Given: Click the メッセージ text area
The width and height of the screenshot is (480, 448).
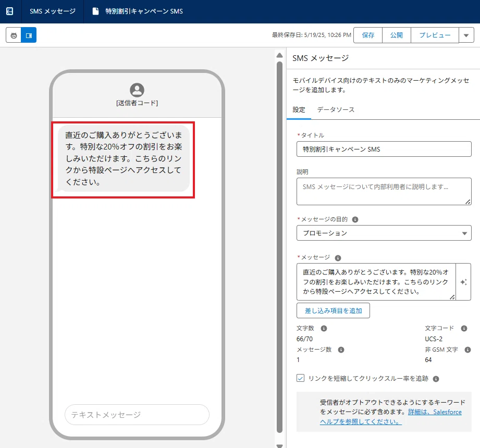Looking at the screenshot, I should coord(376,282).
